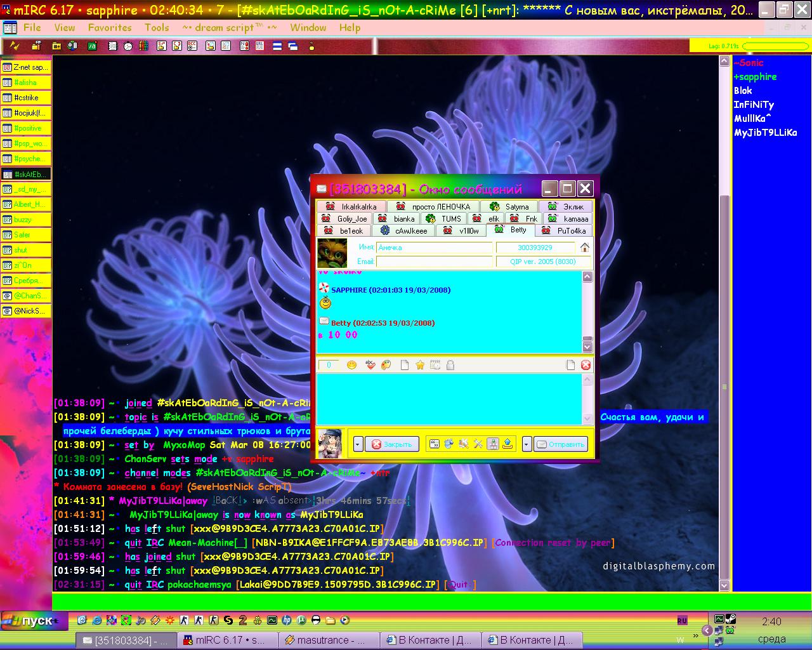
Task: Click the yellow Lag meter bar
Action: pyautogui.click(x=774, y=46)
